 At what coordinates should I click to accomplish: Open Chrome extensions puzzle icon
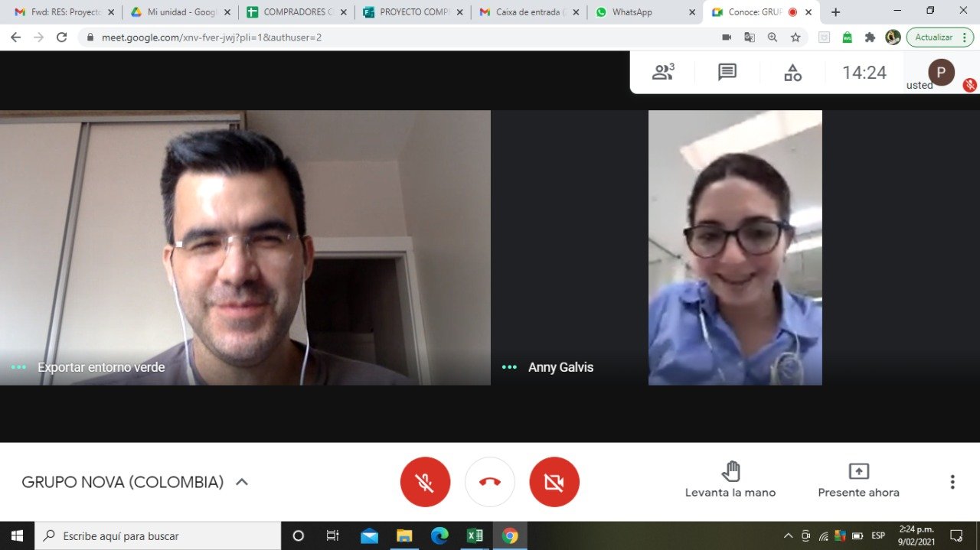pos(870,37)
